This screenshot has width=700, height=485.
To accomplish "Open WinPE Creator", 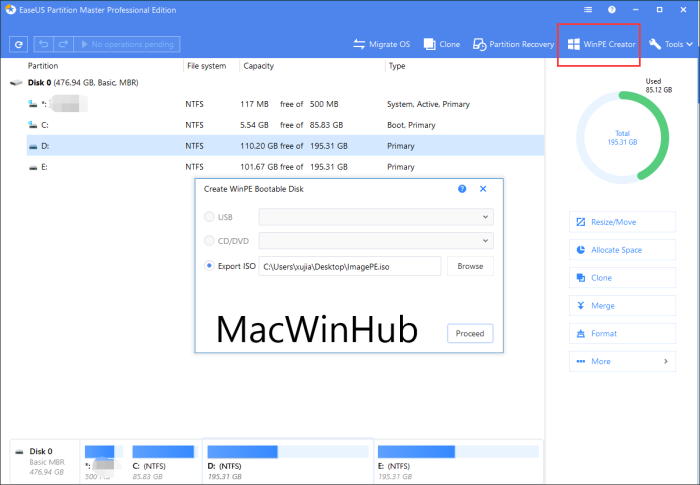I will point(601,44).
